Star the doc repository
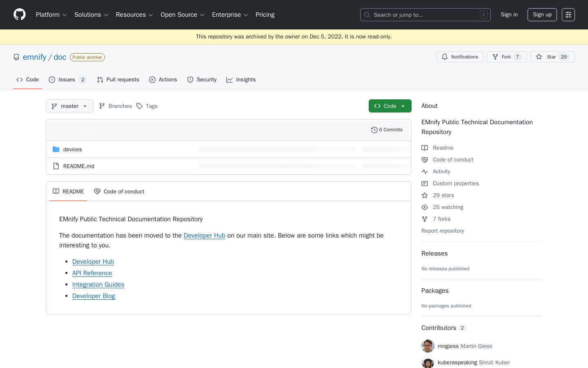The width and height of the screenshot is (588, 368). (552, 57)
